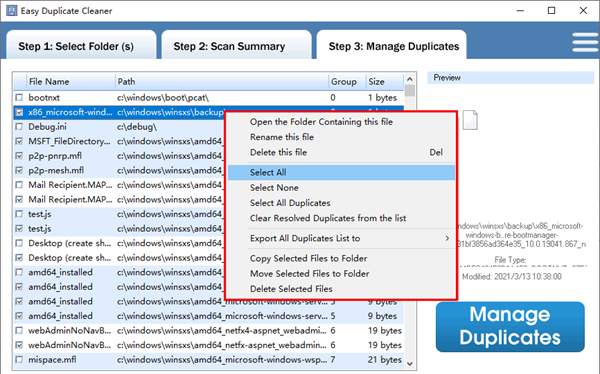Check the webAdminNoNavB... group 6 unchecked box

[x=19, y=330]
